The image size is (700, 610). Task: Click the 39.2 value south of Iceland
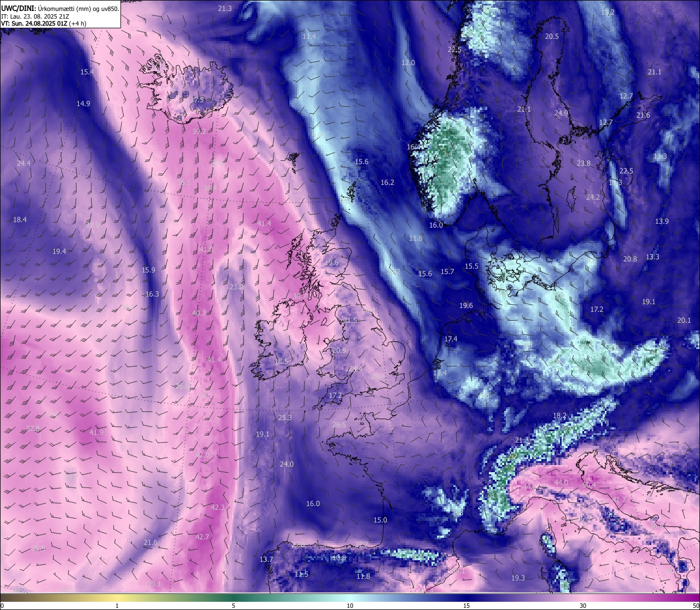click(x=200, y=131)
